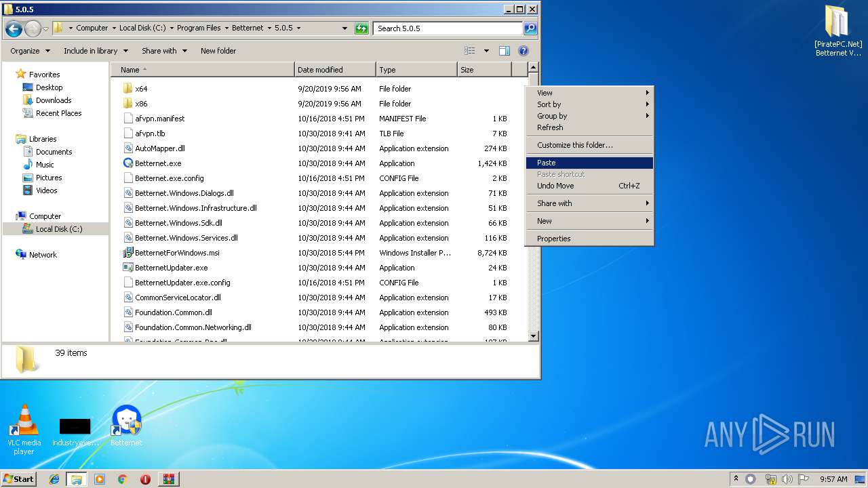Launch Opera browser from taskbar
868x488 pixels.
coord(145,479)
